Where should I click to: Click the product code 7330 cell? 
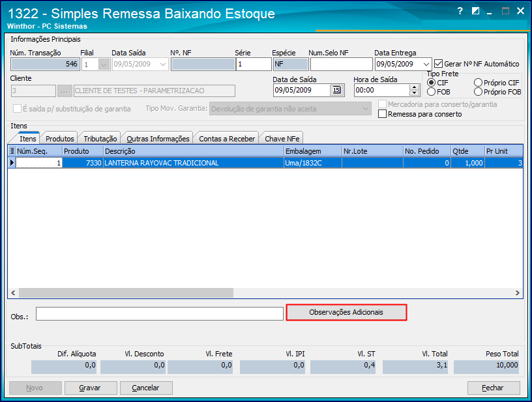click(x=83, y=163)
